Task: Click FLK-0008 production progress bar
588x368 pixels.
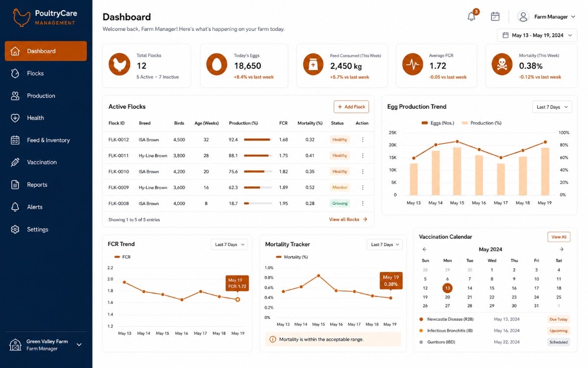Action: (258, 203)
